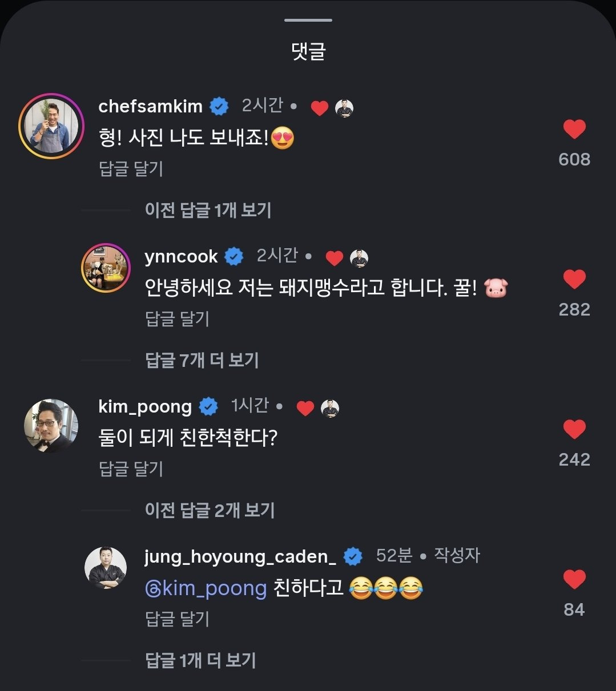Open the chefsamkim username link
Viewport: 616px width, 691px height.
(151, 106)
